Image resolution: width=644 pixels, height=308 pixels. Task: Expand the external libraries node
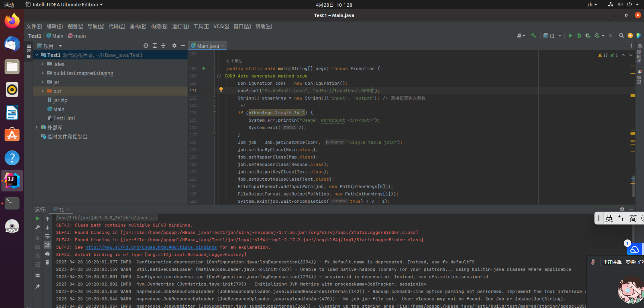37,127
